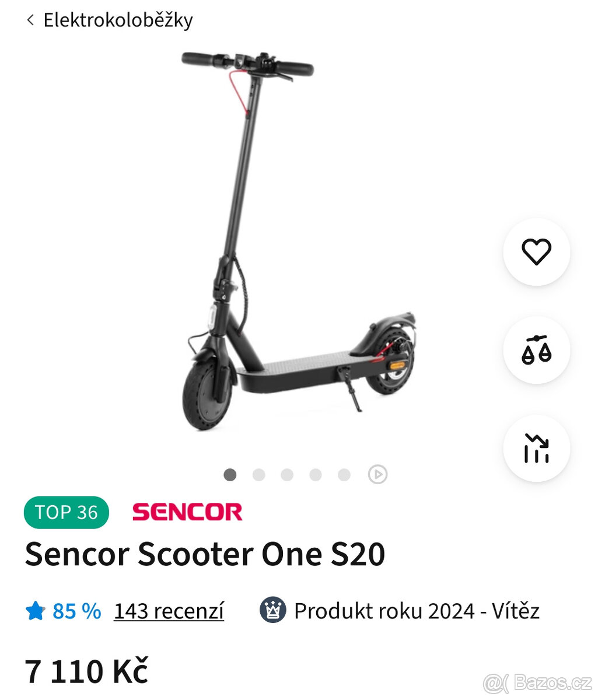This screenshot has height=700, width=598.
Task: Open Produkt roku 2024 - Vítěz award
Action: tap(417, 611)
